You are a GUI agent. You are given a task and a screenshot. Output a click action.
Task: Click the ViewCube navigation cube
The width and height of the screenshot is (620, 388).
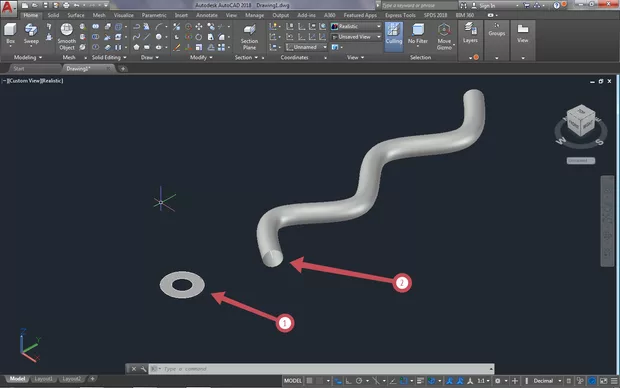(580, 121)
